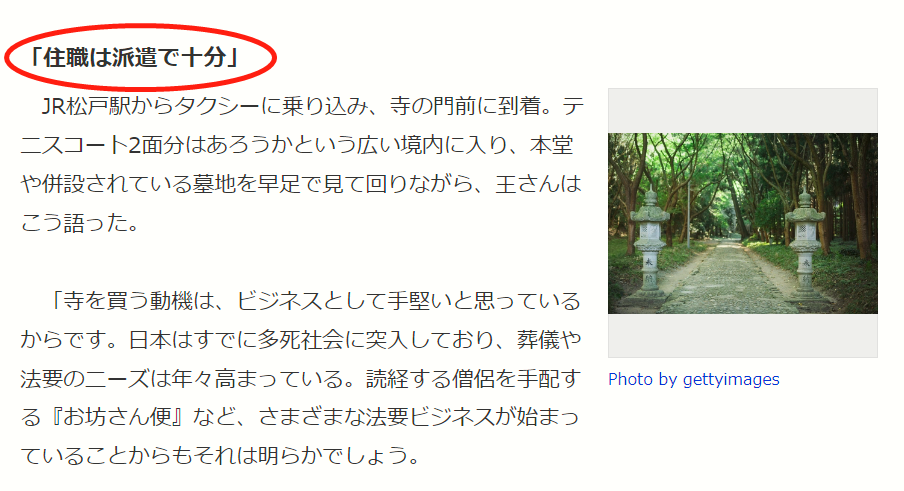Click the sentence ending こう語った。

pos(80,224)
